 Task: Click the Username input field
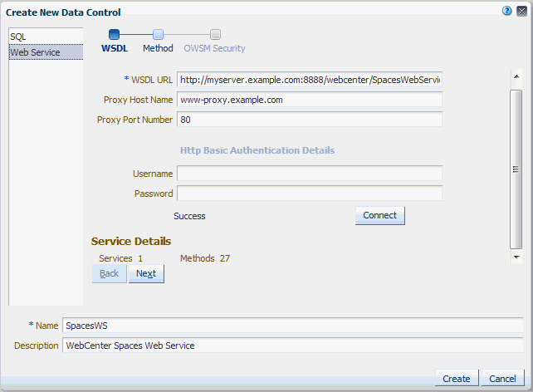310,174
